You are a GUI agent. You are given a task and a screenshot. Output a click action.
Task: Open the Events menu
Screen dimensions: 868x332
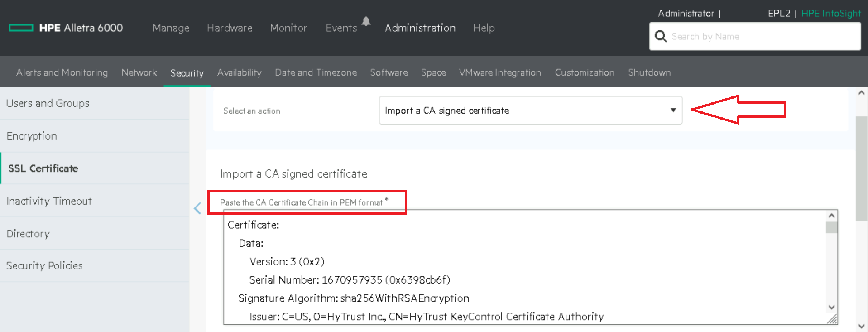coord(341,28)
